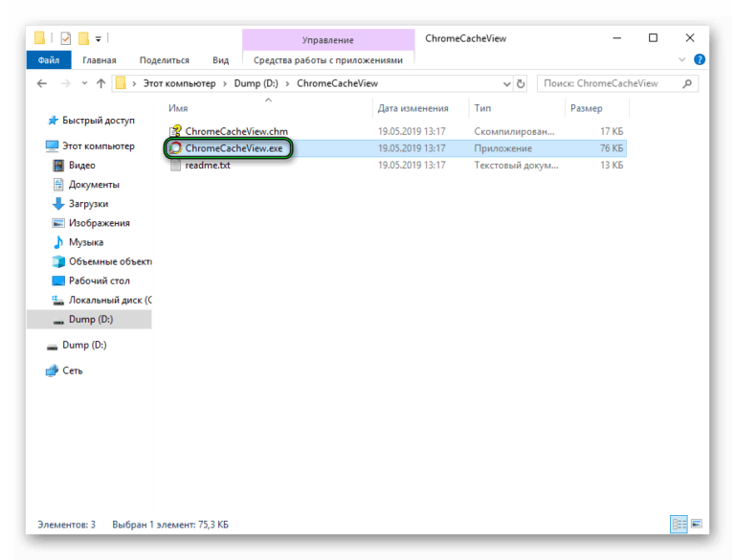Image resolution: width=735 pixels, height=560 pixels.
Task: Open the recent locations dropdown arrow
Action: pyautogui.click(x=84, y=83)
